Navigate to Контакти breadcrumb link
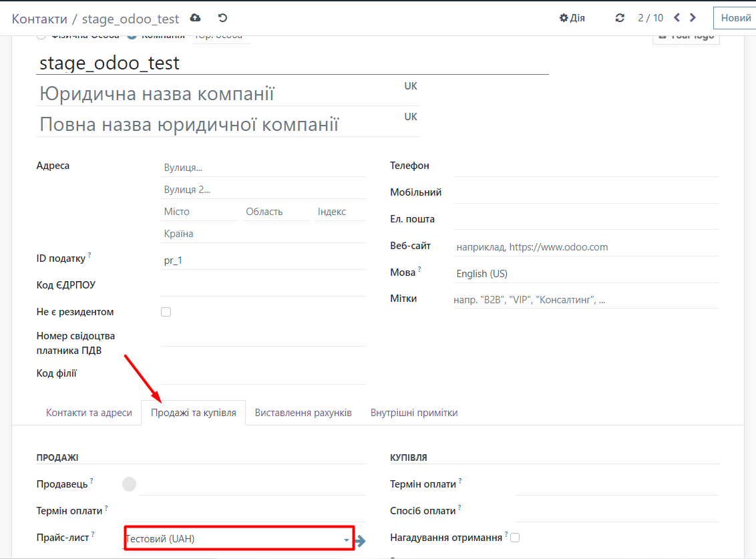This screenshot has height=559, width=756. click(x=39, y=19)
